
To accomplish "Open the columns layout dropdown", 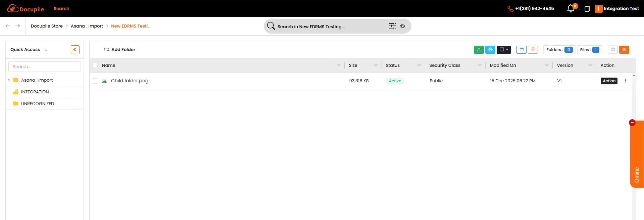I will 504,50.
